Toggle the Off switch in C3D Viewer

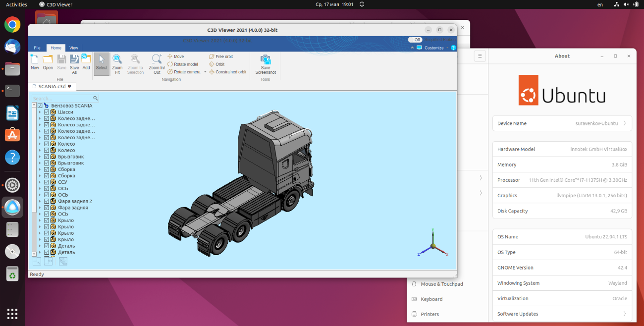[x=415, y=40]
